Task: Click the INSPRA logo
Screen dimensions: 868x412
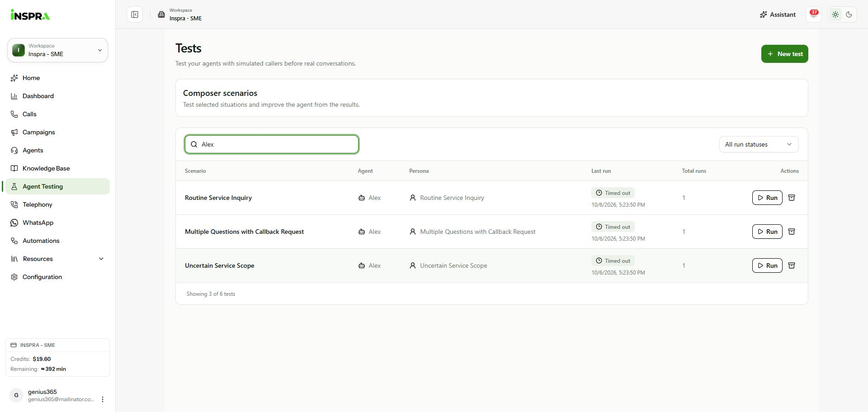Action: point(30,15)
